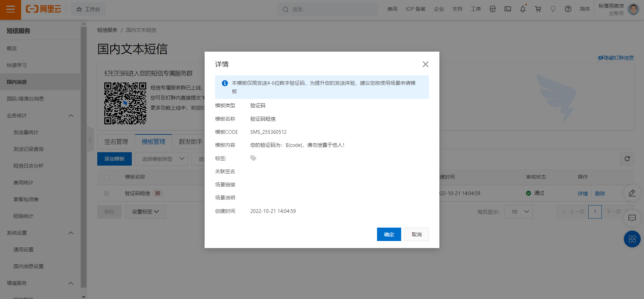Open the feedback chat floating icon
The image size is (644, 299).
coord(632,218)
